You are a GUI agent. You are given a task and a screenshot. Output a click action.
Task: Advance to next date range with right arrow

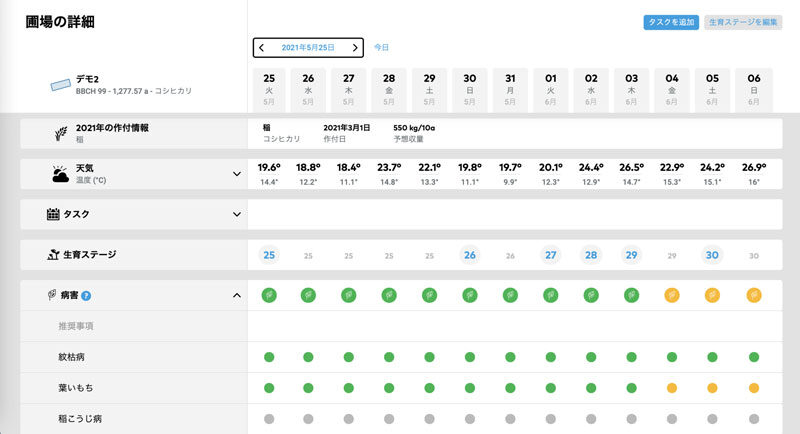(x=354, y=47)
